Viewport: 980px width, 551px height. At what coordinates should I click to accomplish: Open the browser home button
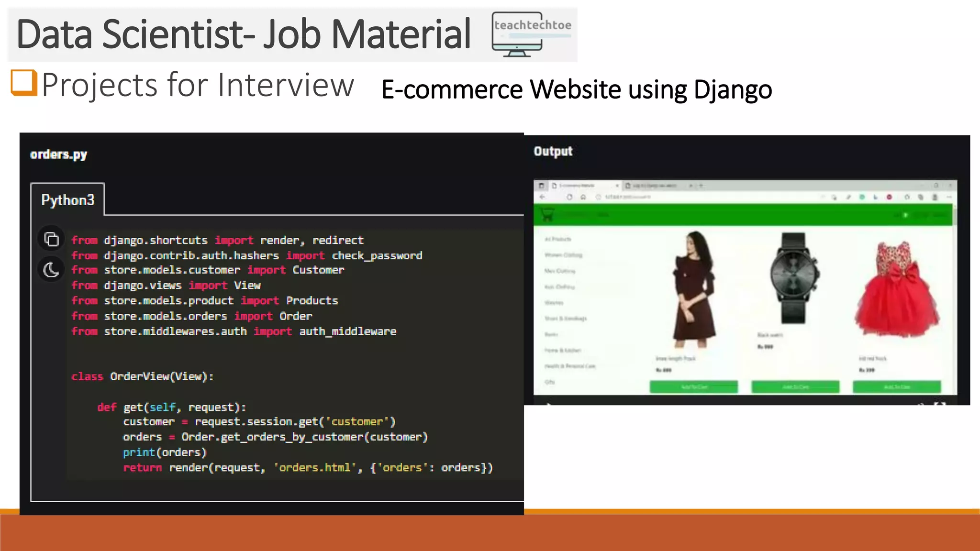(x=583, y=197)
